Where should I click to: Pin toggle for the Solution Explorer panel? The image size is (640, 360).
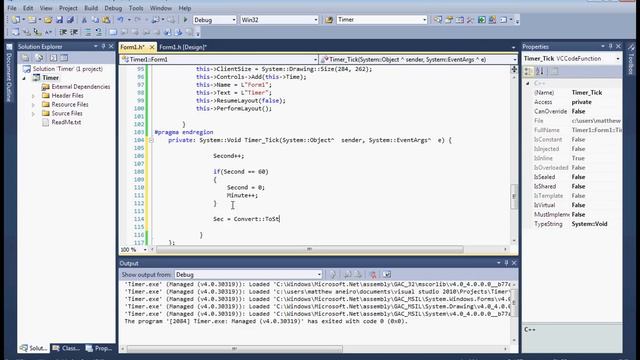coord(103,47)
